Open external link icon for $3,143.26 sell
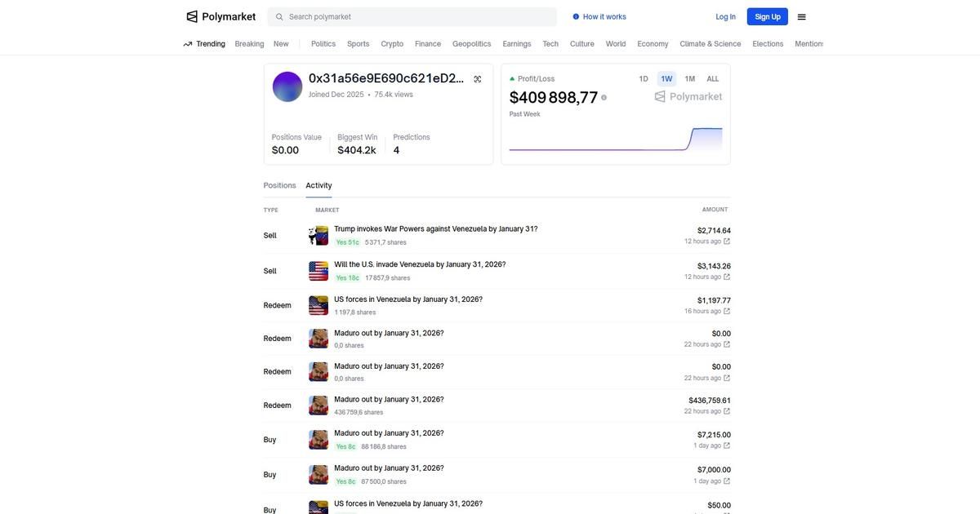The height and width of the screenshot is (514, 980). click(x=727, y=277)
